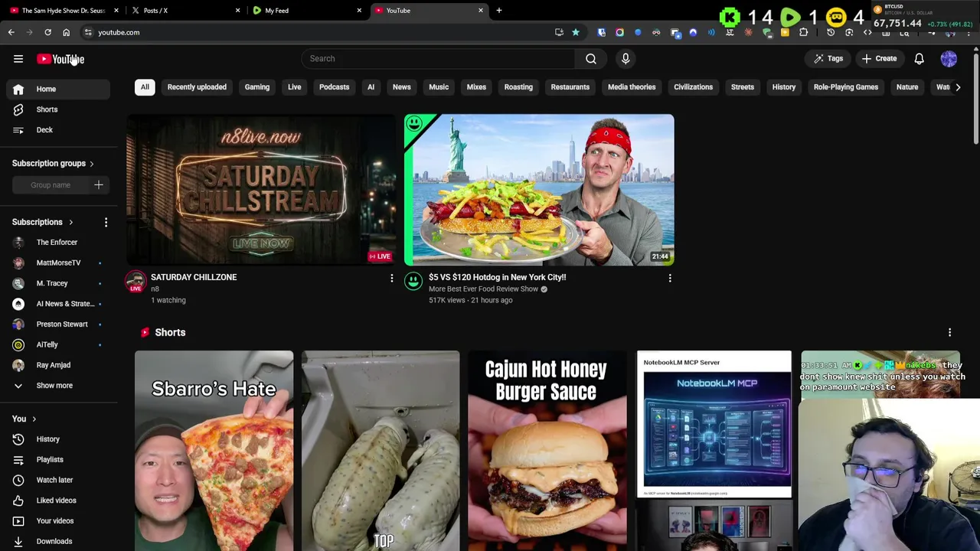Viewport: 980px width, 551px height.
Task: Open Your videos
Action: [x=58, y=520]
